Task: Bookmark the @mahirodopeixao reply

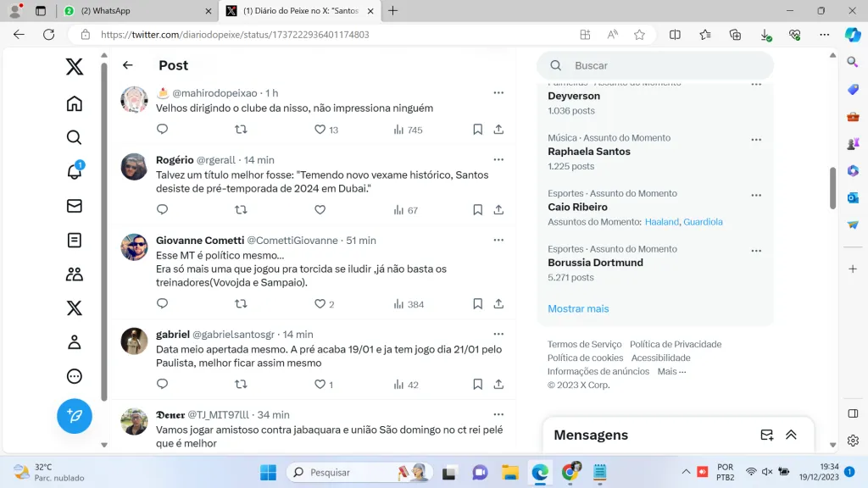Action: point(478,130)
